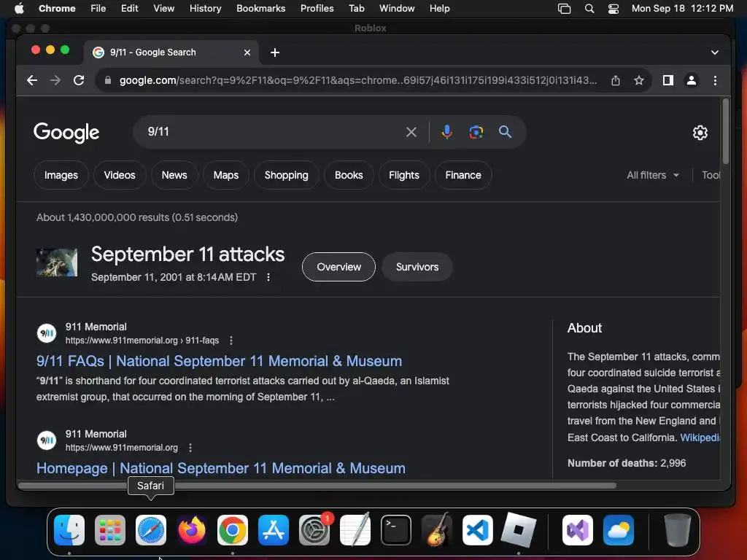
Task: Open the Chrome profile avatar
Action: click(x=692, y=80)
